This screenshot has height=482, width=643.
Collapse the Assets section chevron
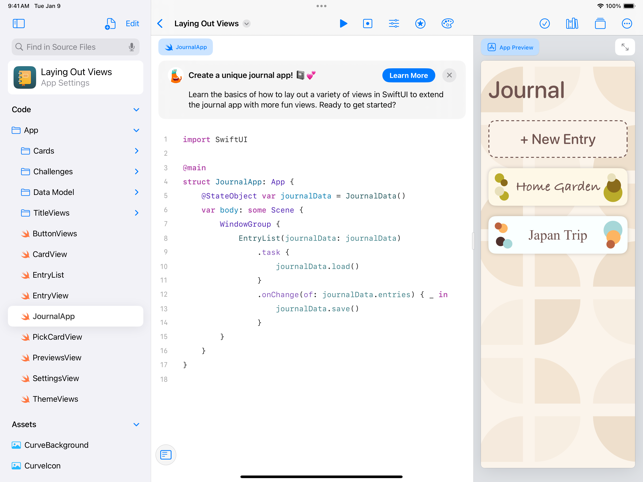point(136,425)
